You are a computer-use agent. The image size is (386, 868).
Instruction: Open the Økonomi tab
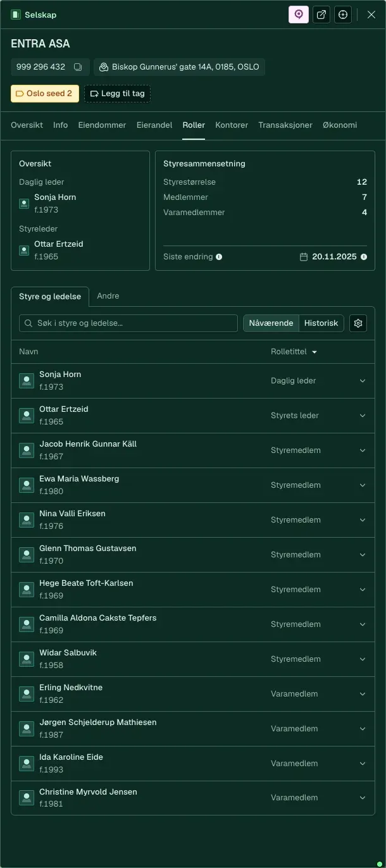pos(340,125)
